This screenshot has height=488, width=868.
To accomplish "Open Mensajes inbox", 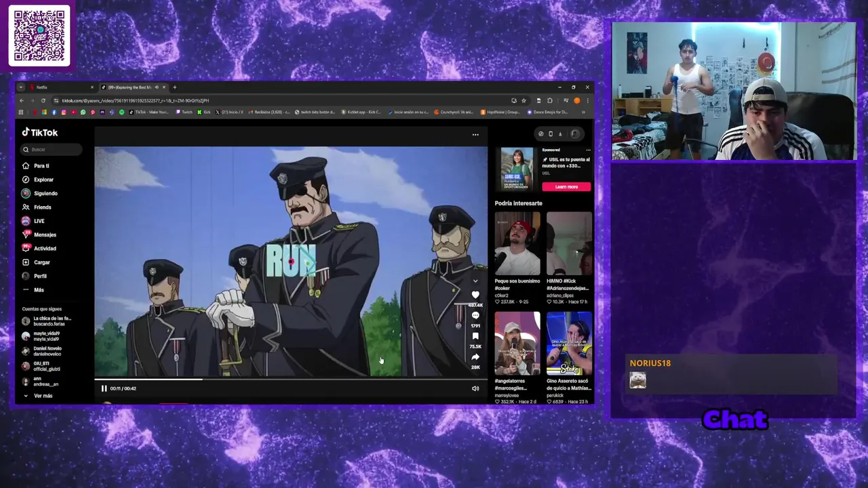I will tap(39, 235).
